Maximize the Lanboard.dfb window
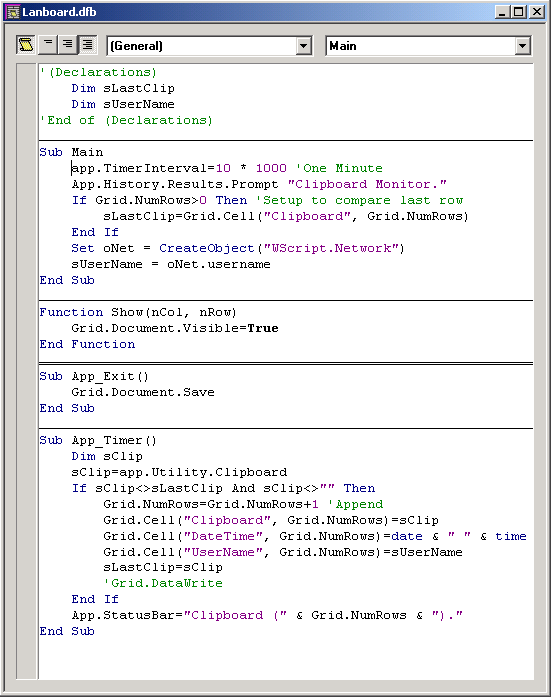This screenshot has height=697, width=551. [x=519, y=12]
